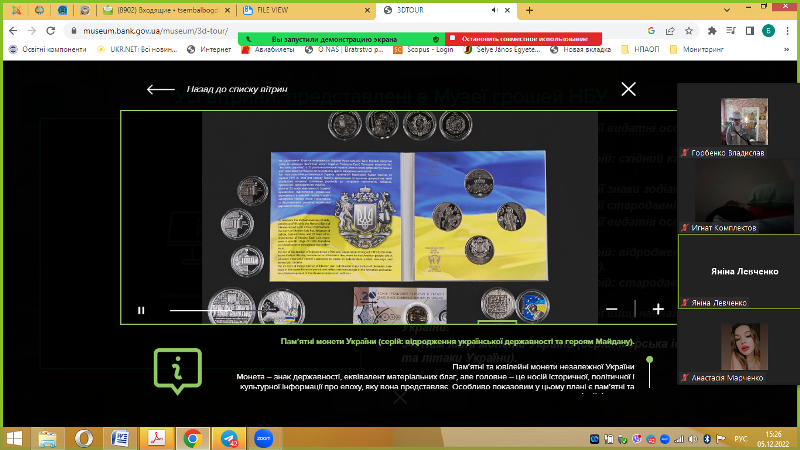The height and width of the screenshot is (450, 800).
Task: Expand the 'НПАОП' bookmarks folder
Action: 640,49
